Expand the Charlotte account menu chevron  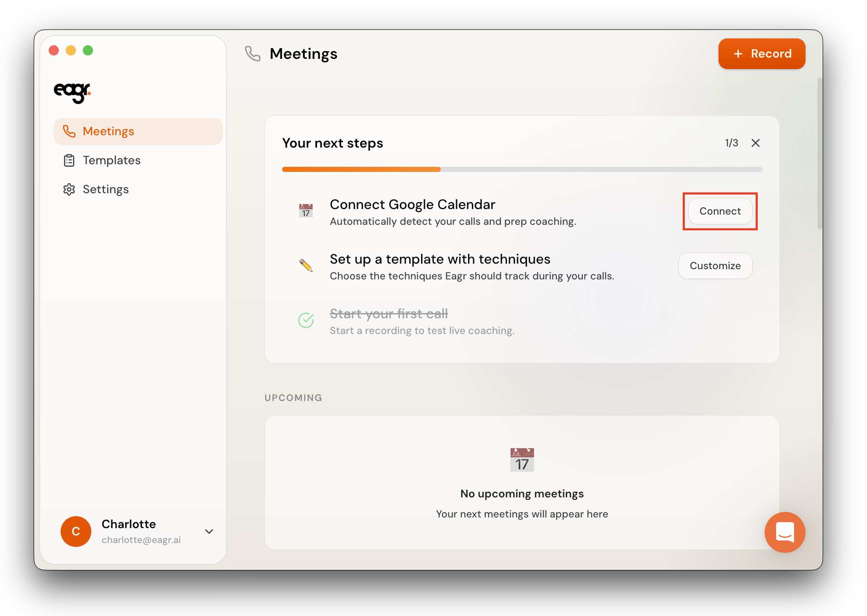(x=209, y=532)
